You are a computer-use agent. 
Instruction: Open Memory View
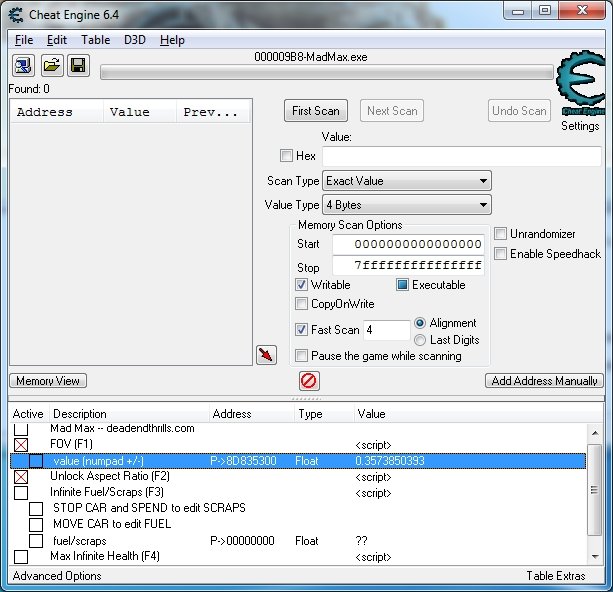click(x=48, y=380)
